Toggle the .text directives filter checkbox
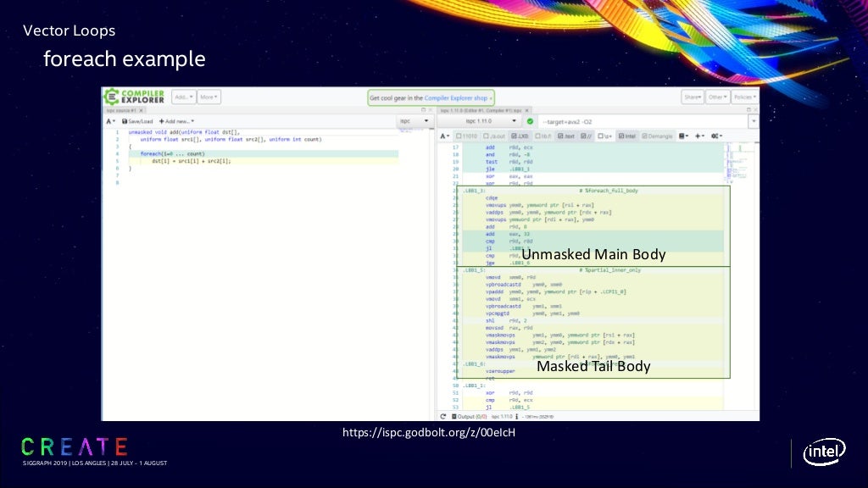Screen dimensions: 868x488 tap(567, 136)
